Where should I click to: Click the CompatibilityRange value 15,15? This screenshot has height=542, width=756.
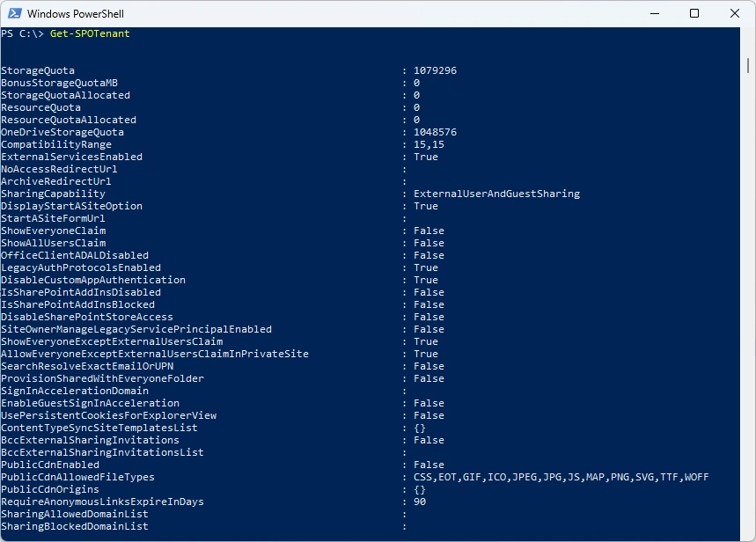pyautogui.click(x=429, y=144)
